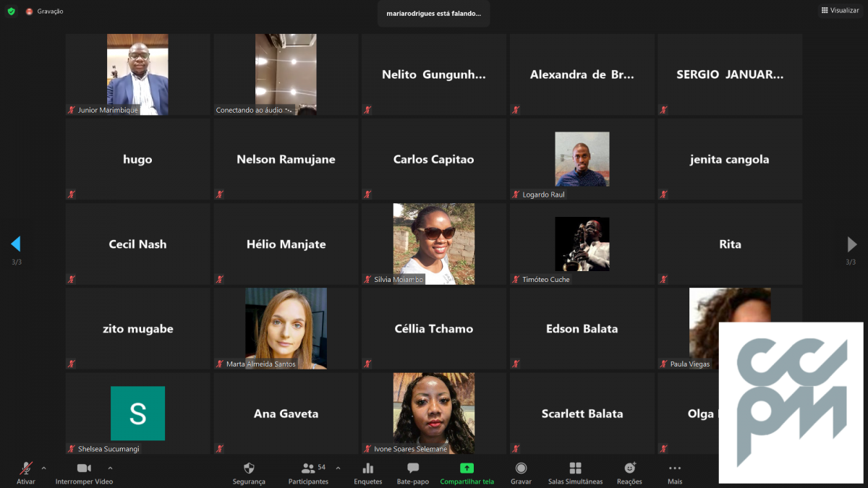Click the Gravar record icon
Viewport: 868px width, 488px height.
tap(521, 468)
